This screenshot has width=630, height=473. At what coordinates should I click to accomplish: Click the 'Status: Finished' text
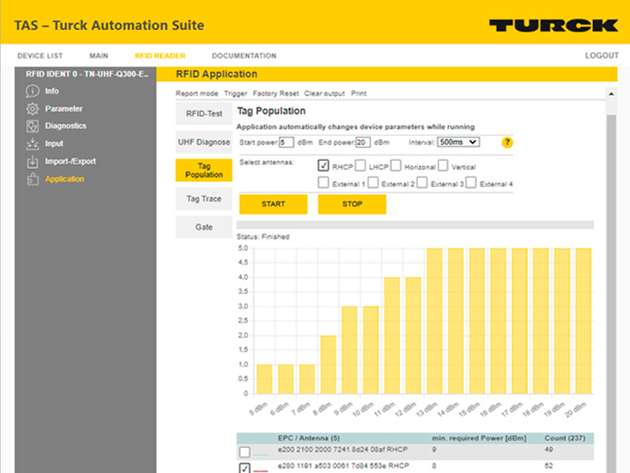click(x=263, y=237)
